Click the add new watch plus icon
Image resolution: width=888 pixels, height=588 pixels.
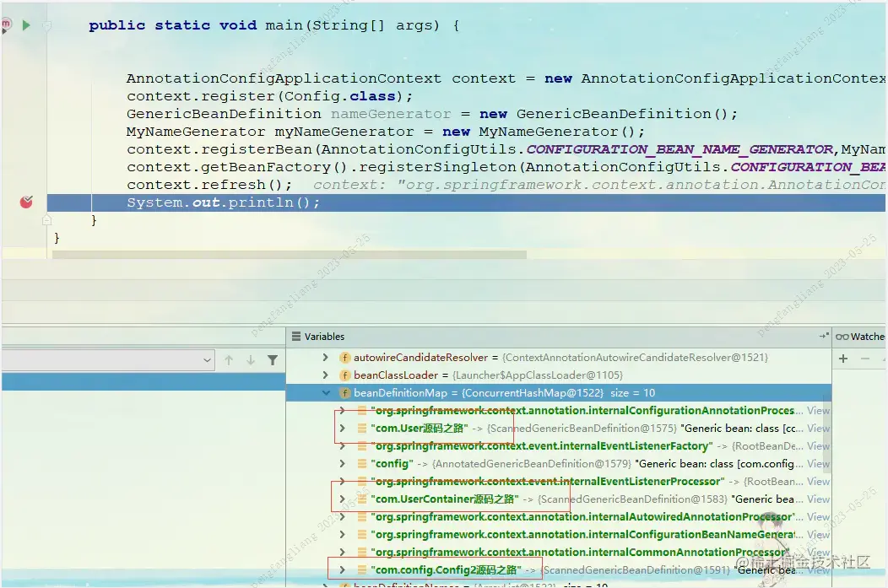point(843,359)
